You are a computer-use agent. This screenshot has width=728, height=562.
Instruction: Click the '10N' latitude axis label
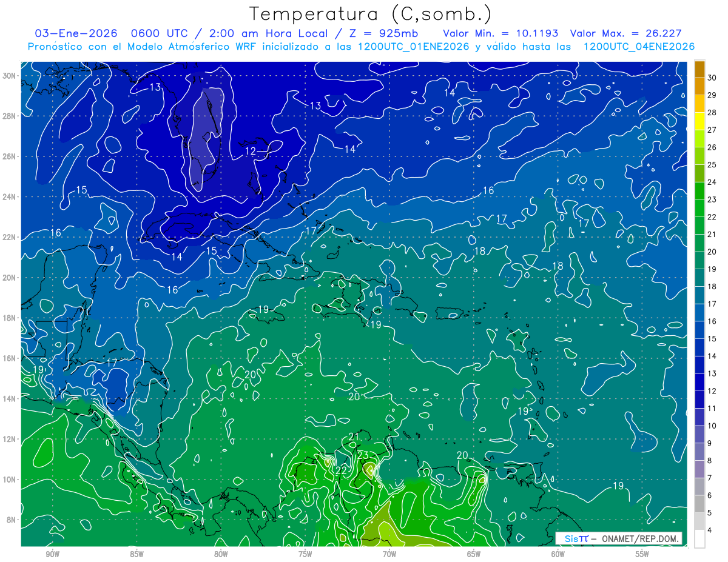[x=9, y=479]
